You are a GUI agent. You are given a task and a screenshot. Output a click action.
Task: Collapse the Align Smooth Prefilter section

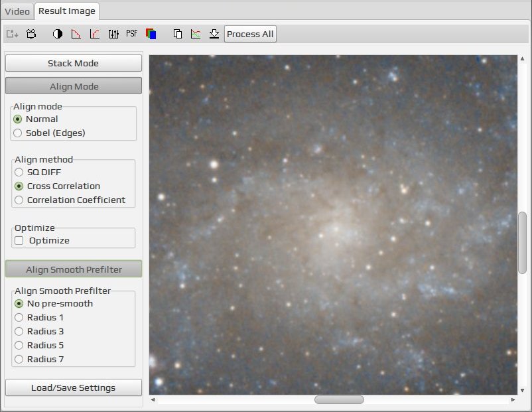click(x=74, y=269)
